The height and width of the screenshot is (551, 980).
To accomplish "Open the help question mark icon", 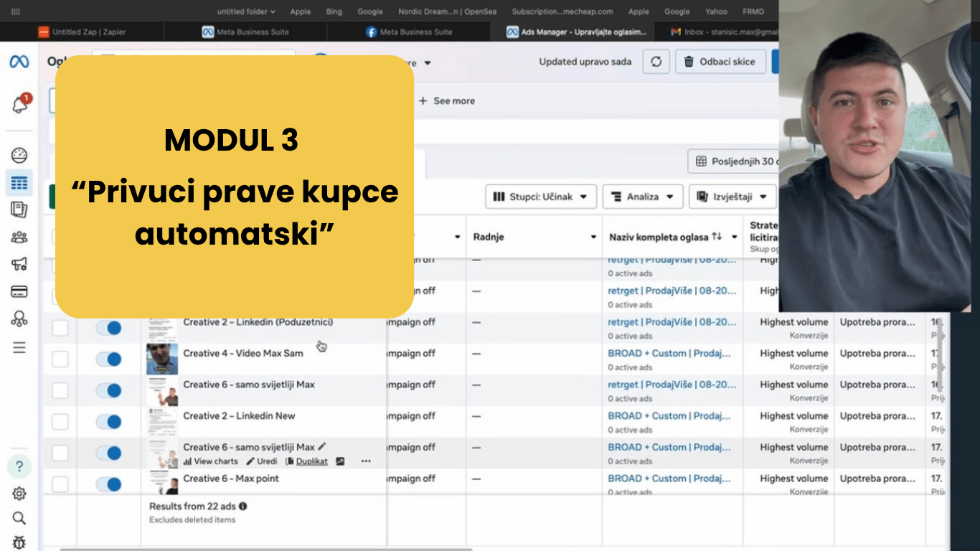I will pos(19,466).
